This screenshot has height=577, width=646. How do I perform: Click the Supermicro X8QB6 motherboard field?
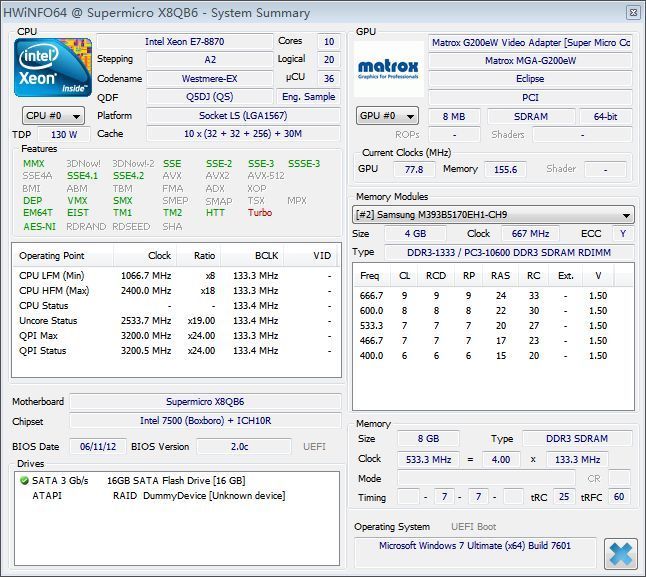pyautogui.click(x=205, y=402)
